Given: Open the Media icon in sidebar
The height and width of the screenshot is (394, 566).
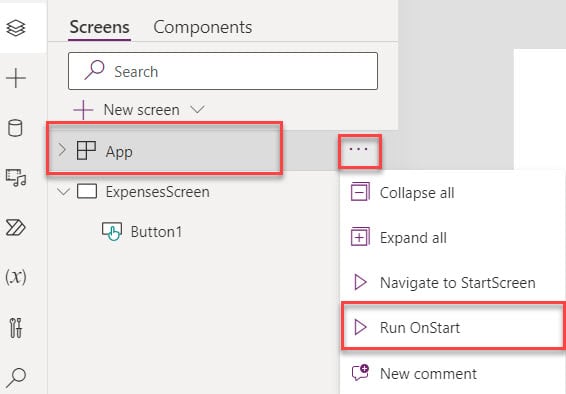Looking at the screenshot, I should coord(16,178).
